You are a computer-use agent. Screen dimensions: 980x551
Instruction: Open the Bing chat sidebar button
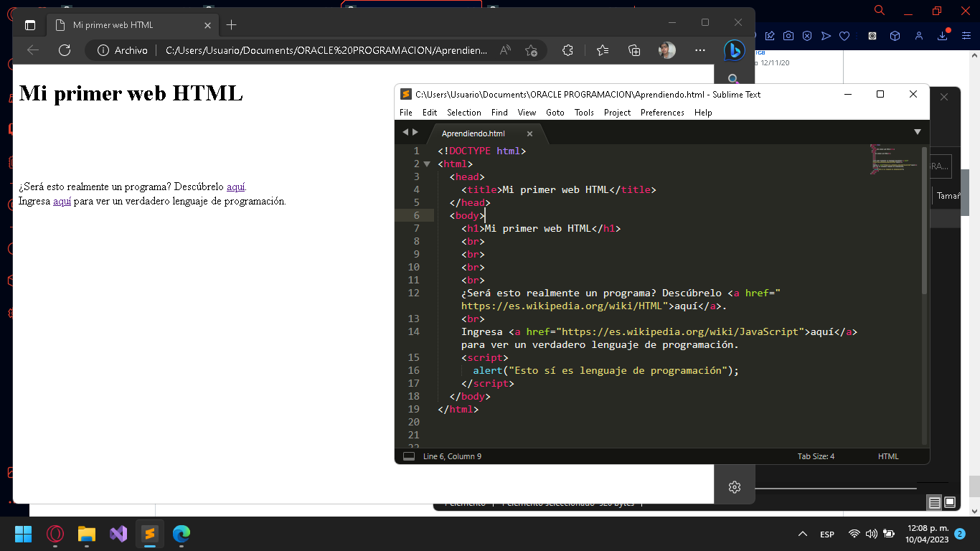pos(734,50)
